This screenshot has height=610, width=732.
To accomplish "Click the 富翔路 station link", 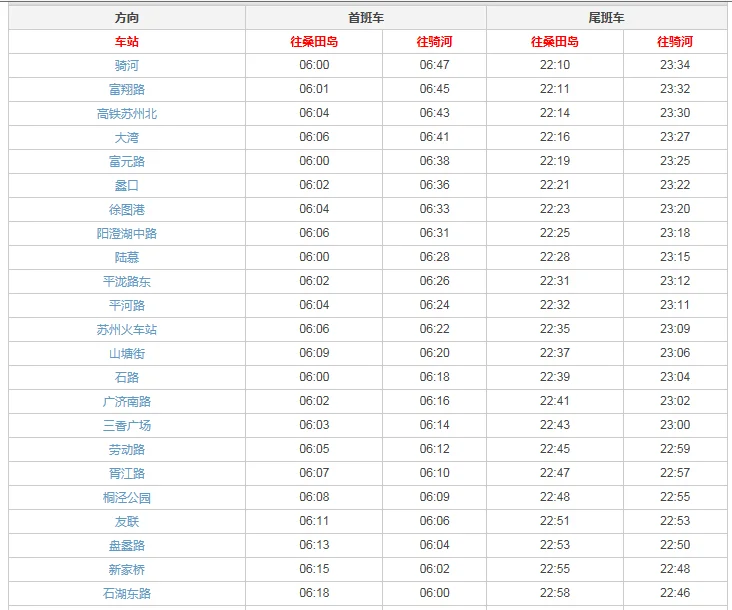I will tap(127, 90).
